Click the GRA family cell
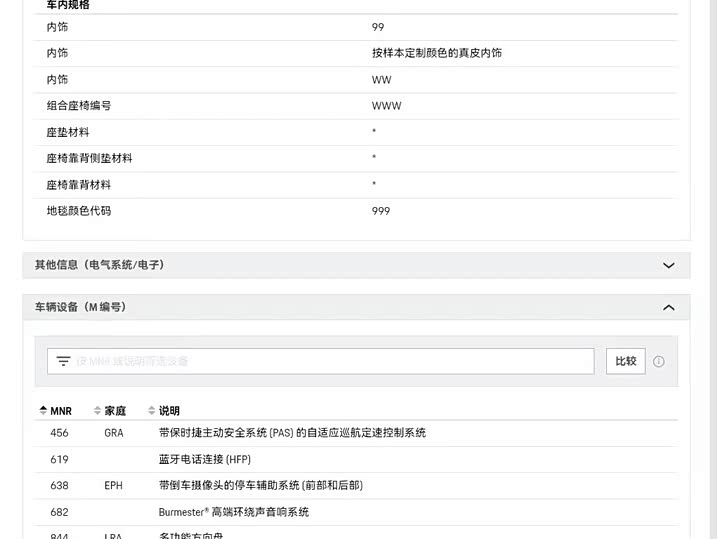This screenshot has height=539, width=720. (x=114, y=433)
